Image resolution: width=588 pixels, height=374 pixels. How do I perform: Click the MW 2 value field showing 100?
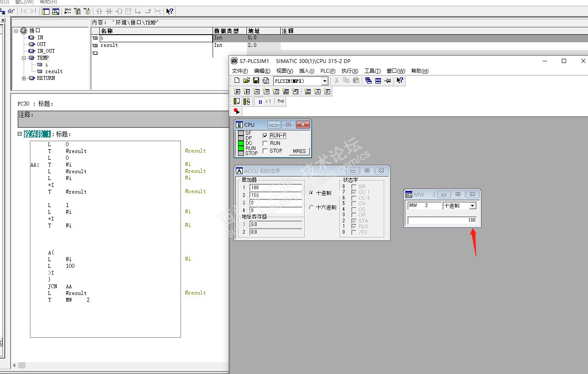point(442,220)
